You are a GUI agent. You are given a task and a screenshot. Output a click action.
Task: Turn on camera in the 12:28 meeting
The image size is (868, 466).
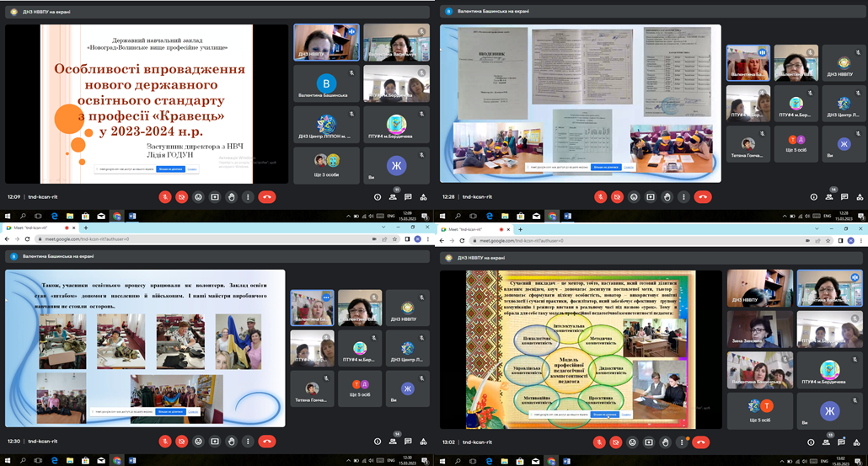(616, 196)
